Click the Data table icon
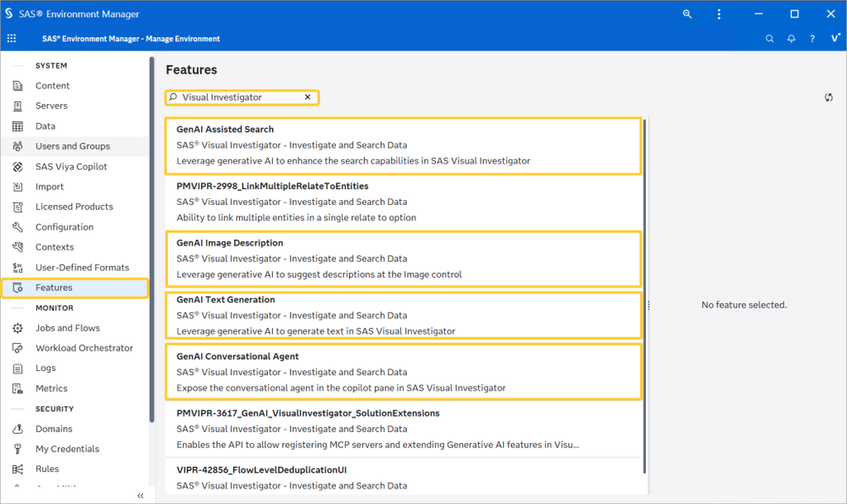847x504 pixels. click(18, 126)
